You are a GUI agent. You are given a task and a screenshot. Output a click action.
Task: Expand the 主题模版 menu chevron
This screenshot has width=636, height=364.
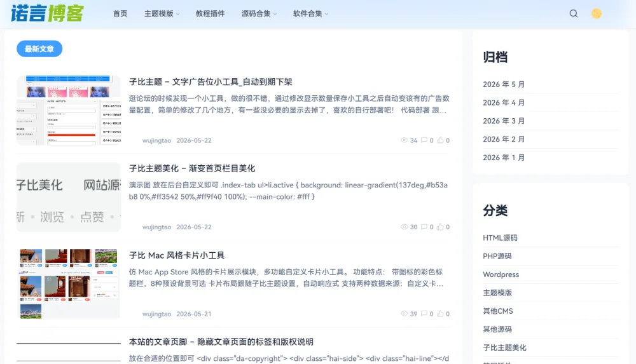tap(178, 14)
